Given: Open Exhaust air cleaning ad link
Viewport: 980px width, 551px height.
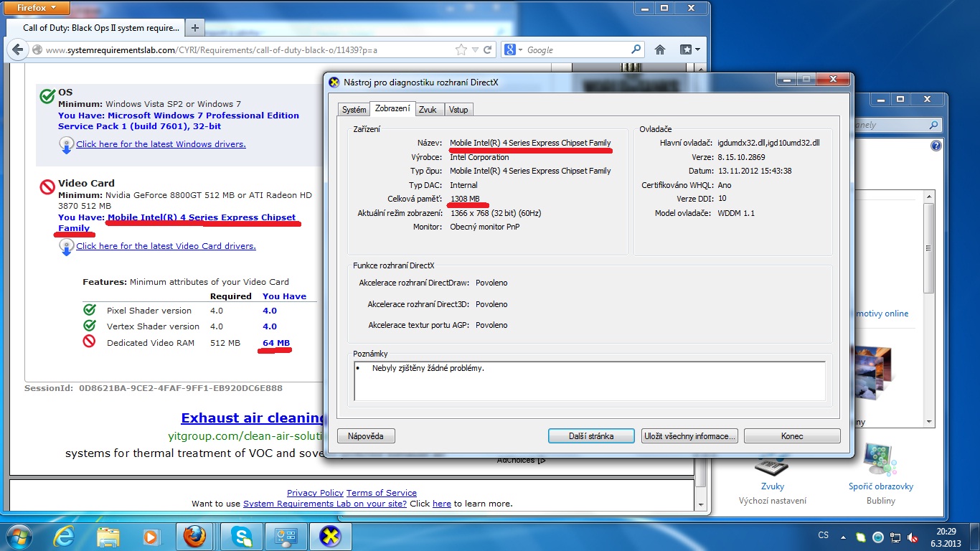Looking at the screenshot, I should (252, 418).
